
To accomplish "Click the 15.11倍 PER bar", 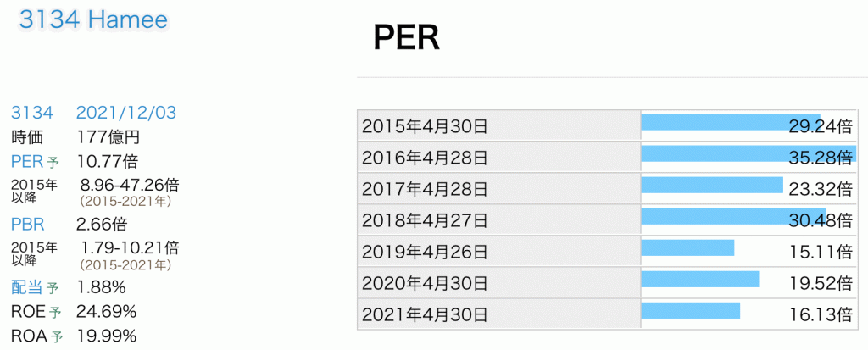I will point(687,247).
